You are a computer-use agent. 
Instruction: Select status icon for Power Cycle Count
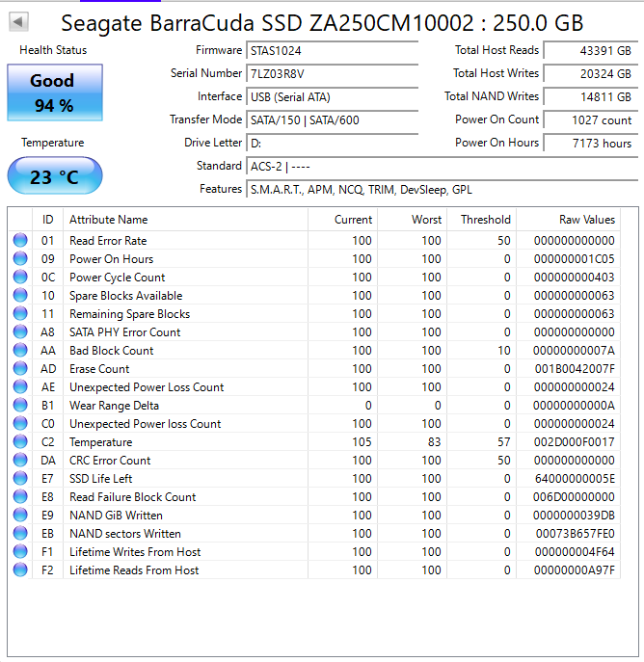click(x=20, y=277)
